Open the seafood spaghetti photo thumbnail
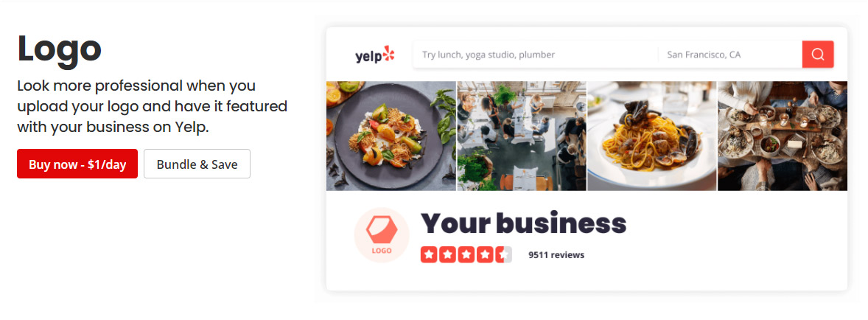868x320 pixels. click(x=652, y=136)
